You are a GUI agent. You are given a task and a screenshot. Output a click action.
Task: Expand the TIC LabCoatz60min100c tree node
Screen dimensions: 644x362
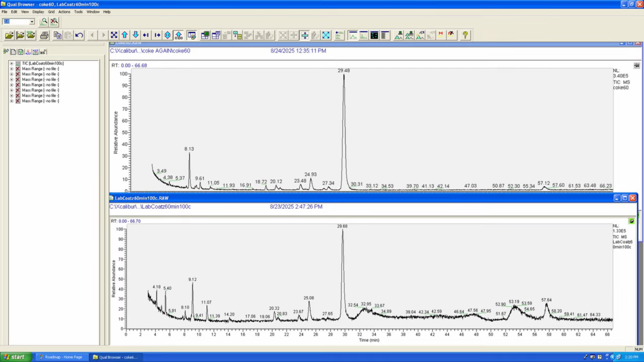[12, 63]
